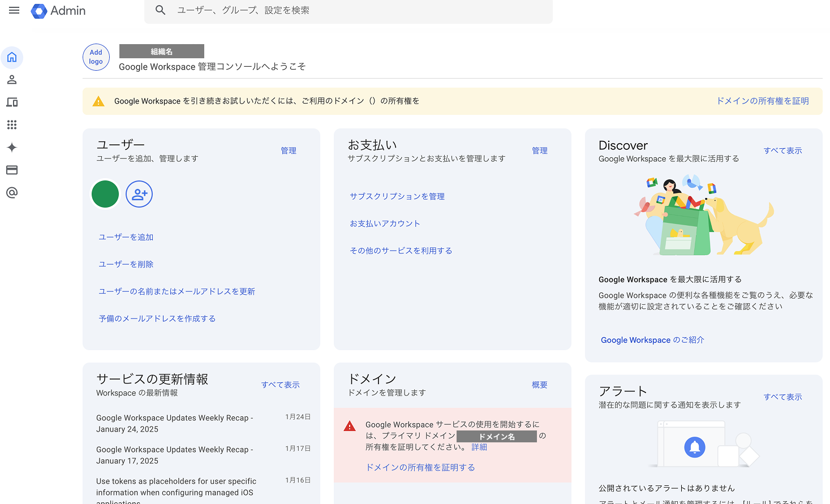Open サブスクリプションを管理 in the お支払い card
This screenshot has width=830, height=504.
[398, 196]
